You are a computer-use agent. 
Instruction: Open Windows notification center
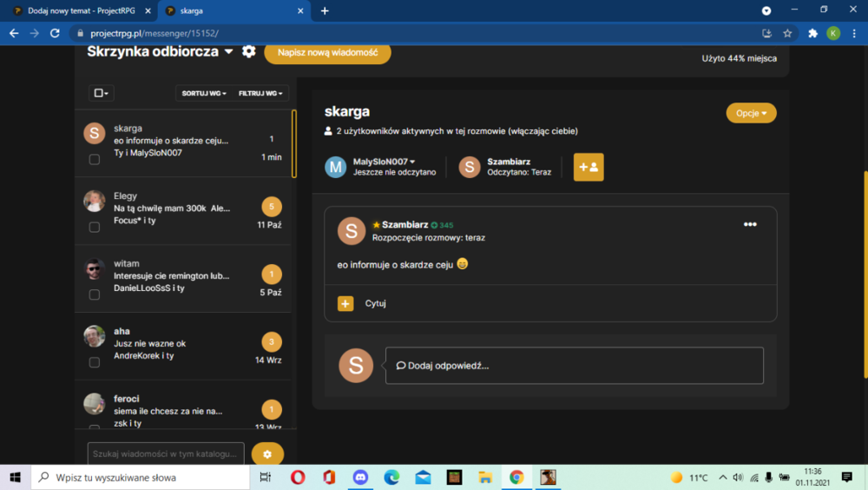tap(847, 477)
